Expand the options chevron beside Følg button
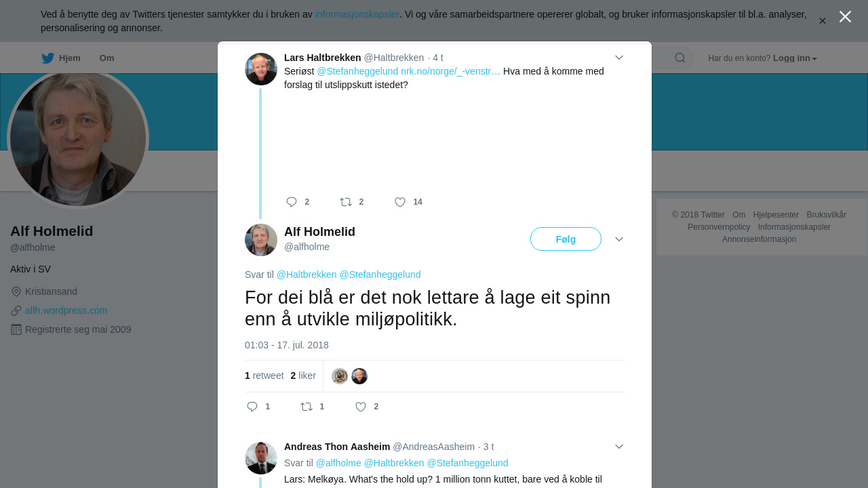Image resolution: width=868 pixels, height=488 pixels. [619, 239]
